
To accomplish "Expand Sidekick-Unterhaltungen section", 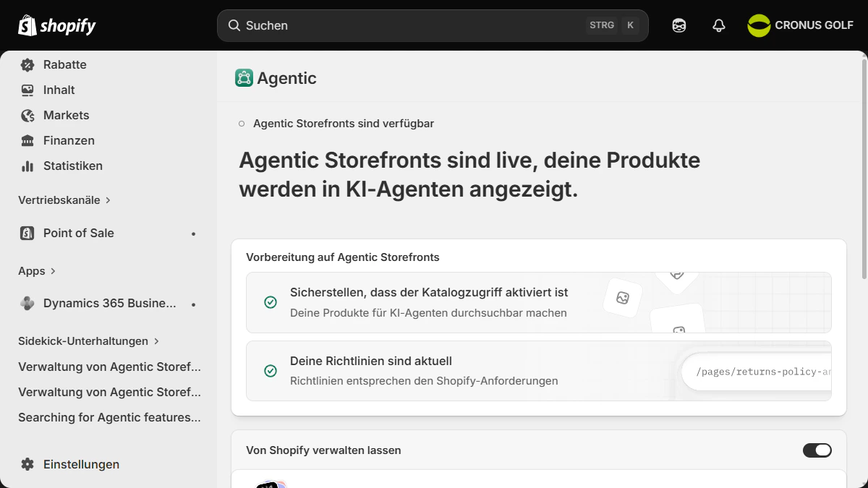I will click(x=88, y=341).
